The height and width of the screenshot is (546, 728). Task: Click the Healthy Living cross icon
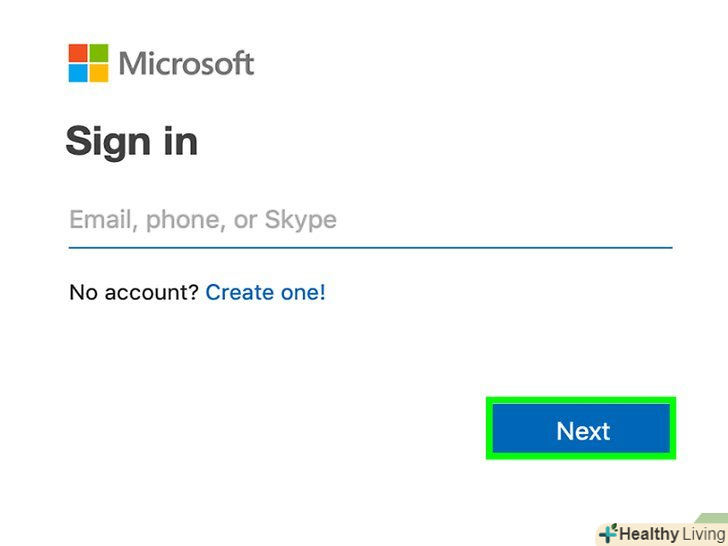point(607,534)
